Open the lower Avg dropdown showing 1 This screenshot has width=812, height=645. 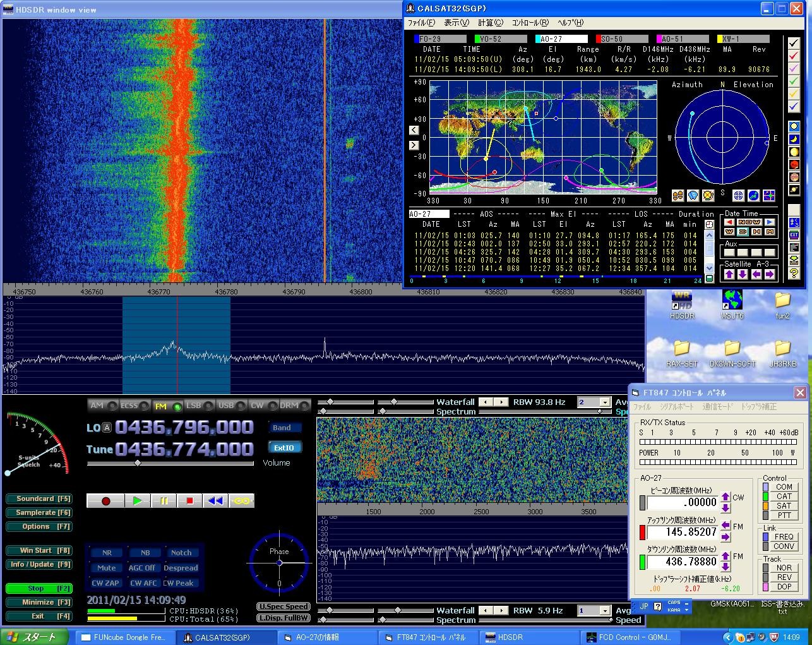604,611
